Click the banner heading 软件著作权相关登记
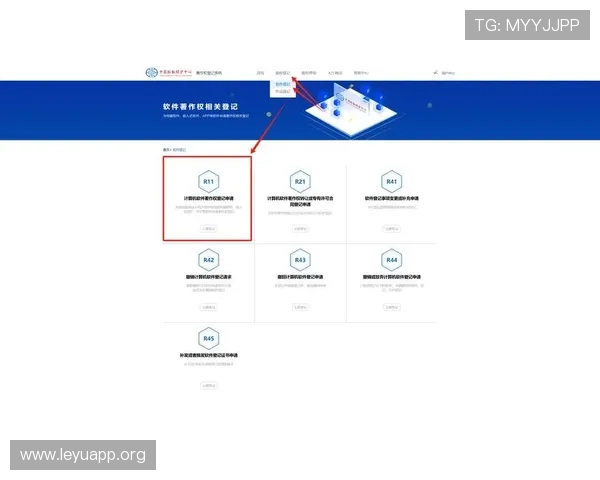 tap(200, 107)
